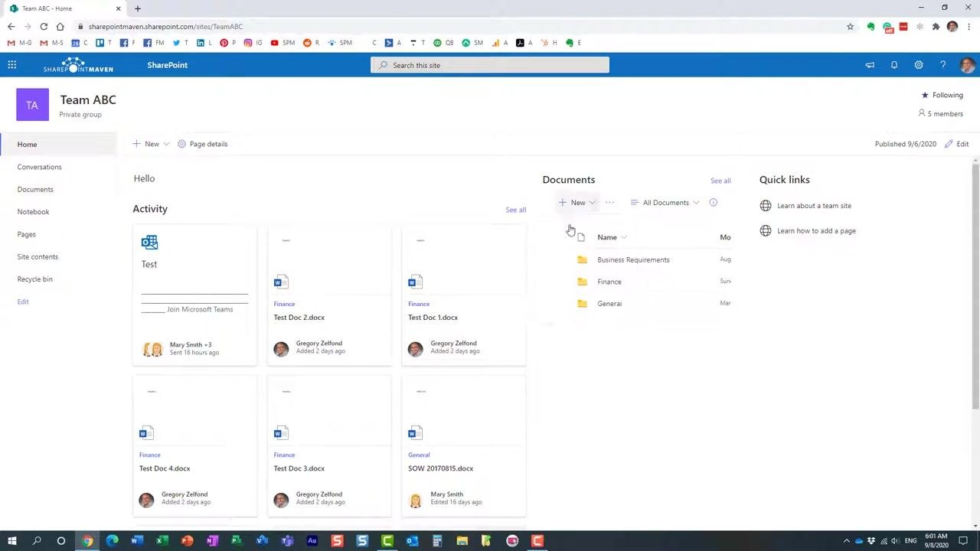
Task: Open Notebook in left navigation
Action: (33, 212)
